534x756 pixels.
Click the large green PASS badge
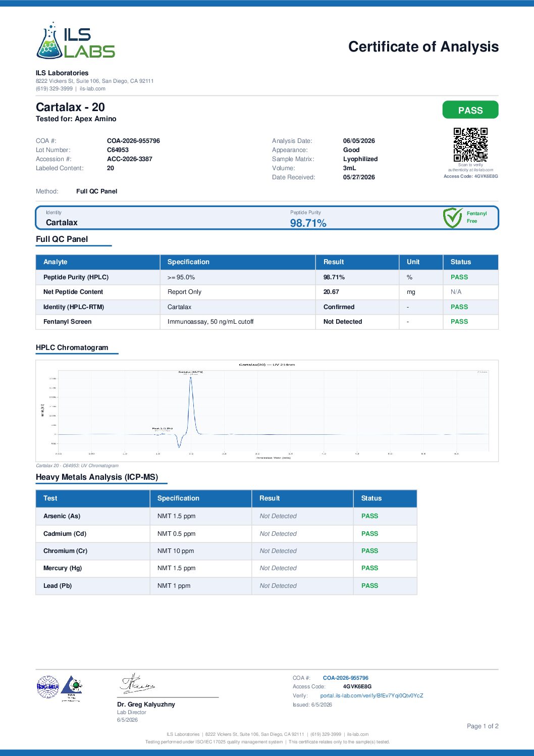coord(470,110)
